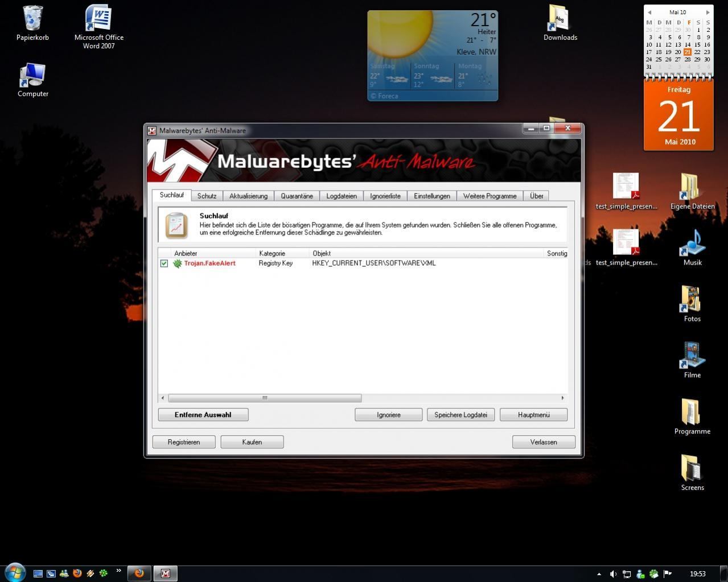Sort results by the Anbieter column header
728x582 pixels.
click(214, 253)
